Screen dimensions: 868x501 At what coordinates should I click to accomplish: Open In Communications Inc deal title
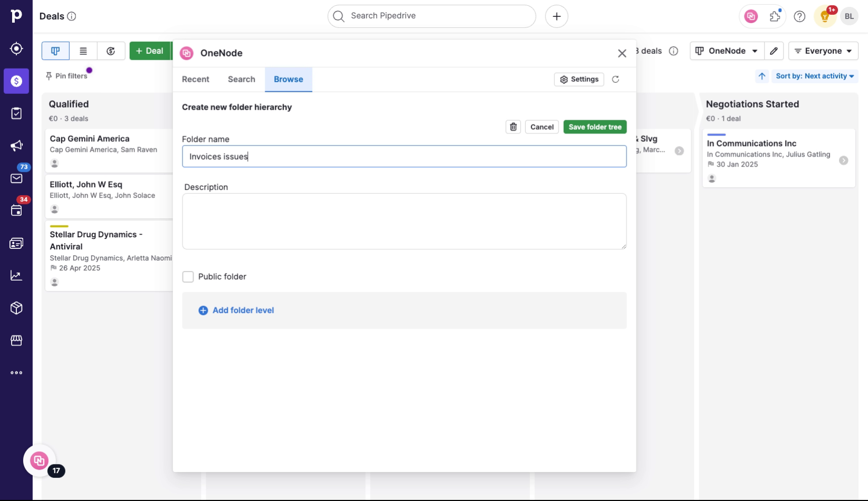[751, 143]
